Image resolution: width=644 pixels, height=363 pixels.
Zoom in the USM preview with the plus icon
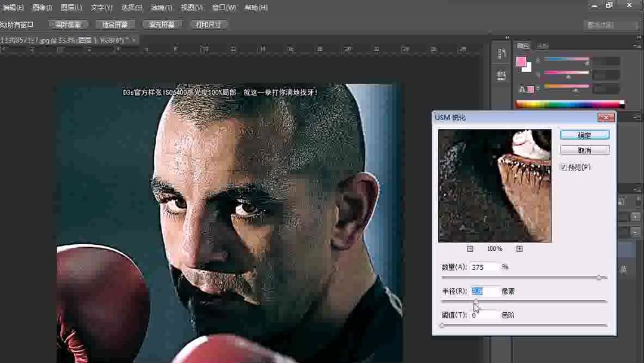(519, 247)
